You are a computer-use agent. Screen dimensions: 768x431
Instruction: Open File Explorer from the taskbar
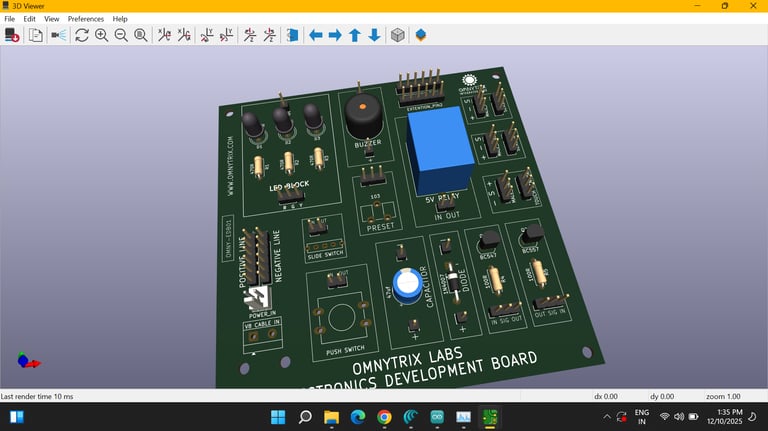[331, 417]
